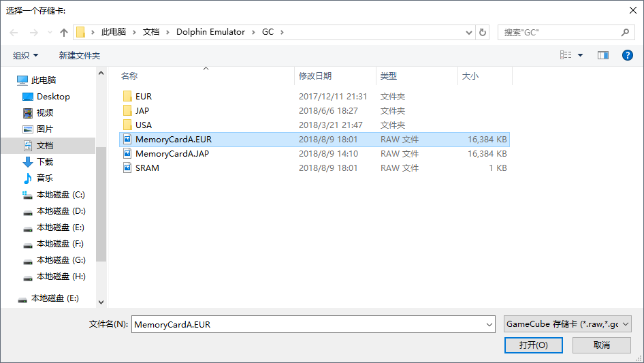Open recent locations dropdown arrow
The image size is (644, 363).
point(50,33)
